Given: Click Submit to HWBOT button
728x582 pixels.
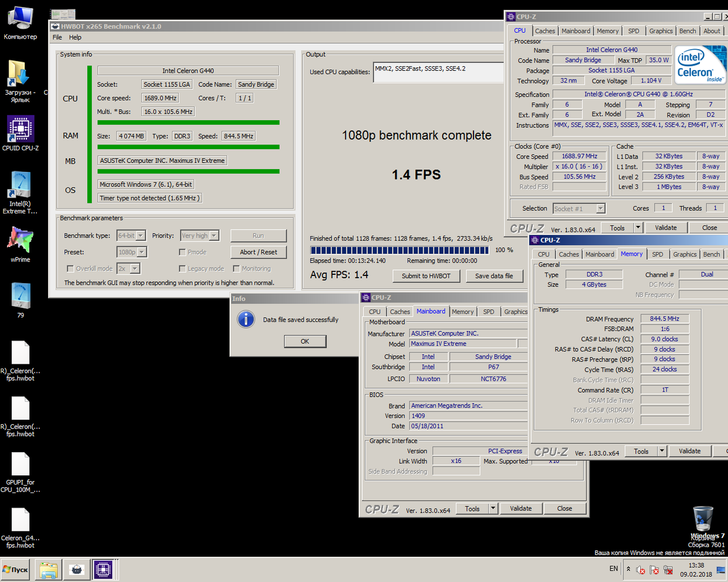Looking at the screenshot, I should point(426,276).
